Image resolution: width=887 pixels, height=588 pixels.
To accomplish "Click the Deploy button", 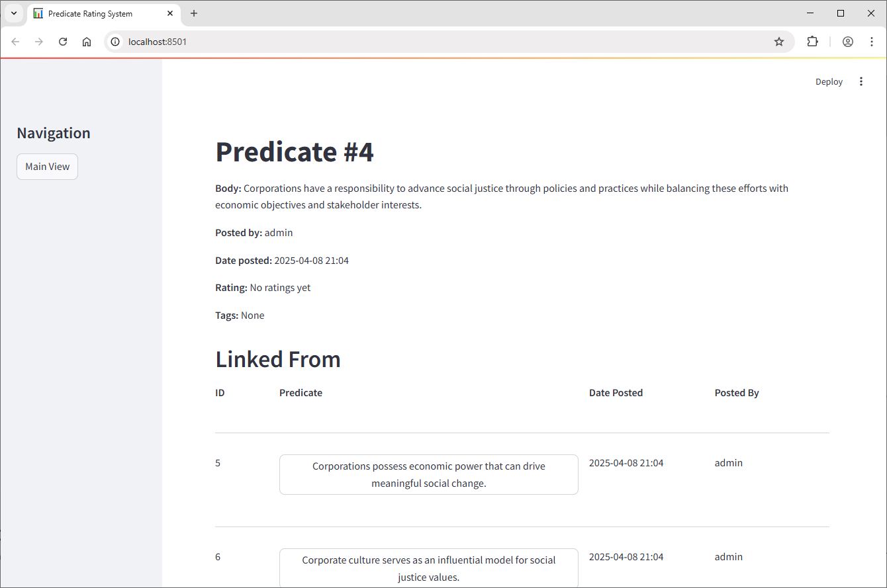I will pos(829,81).
